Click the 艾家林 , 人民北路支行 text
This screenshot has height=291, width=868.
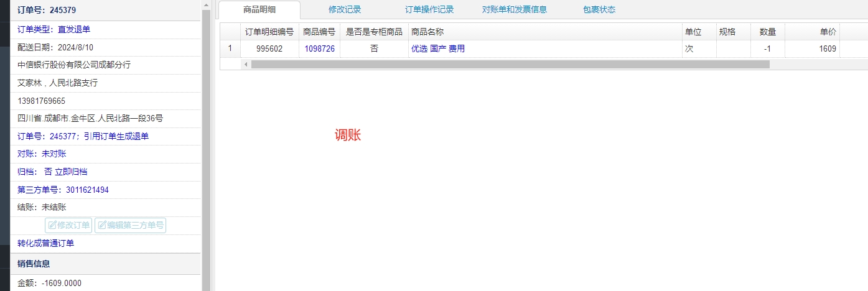[57, 83]
